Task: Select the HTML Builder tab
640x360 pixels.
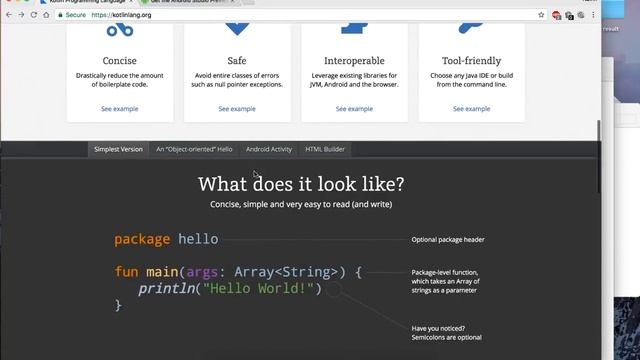Action: [x=325, y=149]
